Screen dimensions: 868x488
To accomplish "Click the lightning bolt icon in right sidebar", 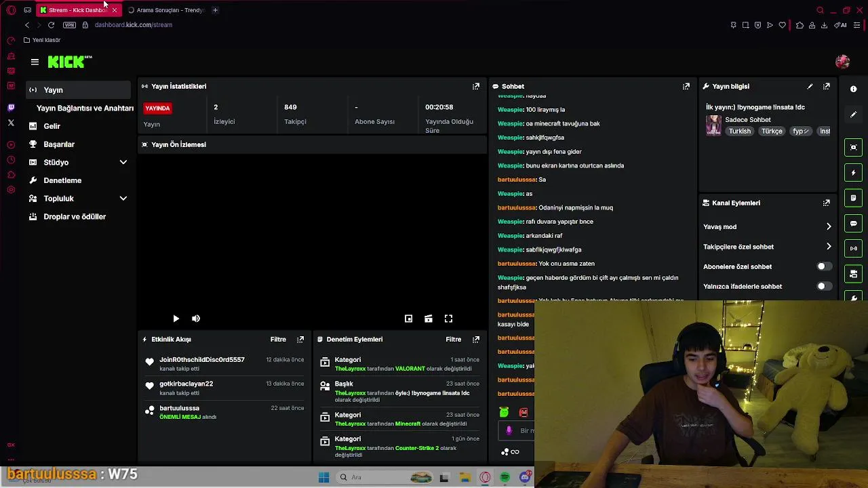I will (853, 173).
